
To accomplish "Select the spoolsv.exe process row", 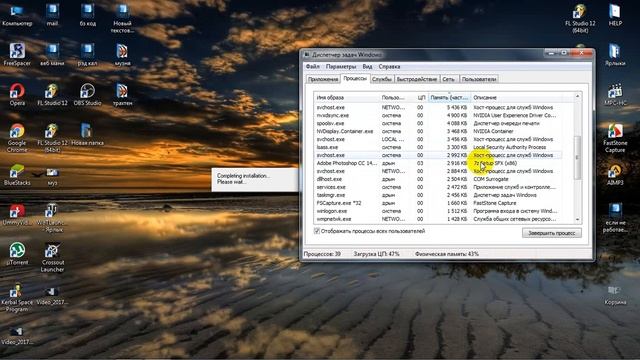I will click(438, 123).
